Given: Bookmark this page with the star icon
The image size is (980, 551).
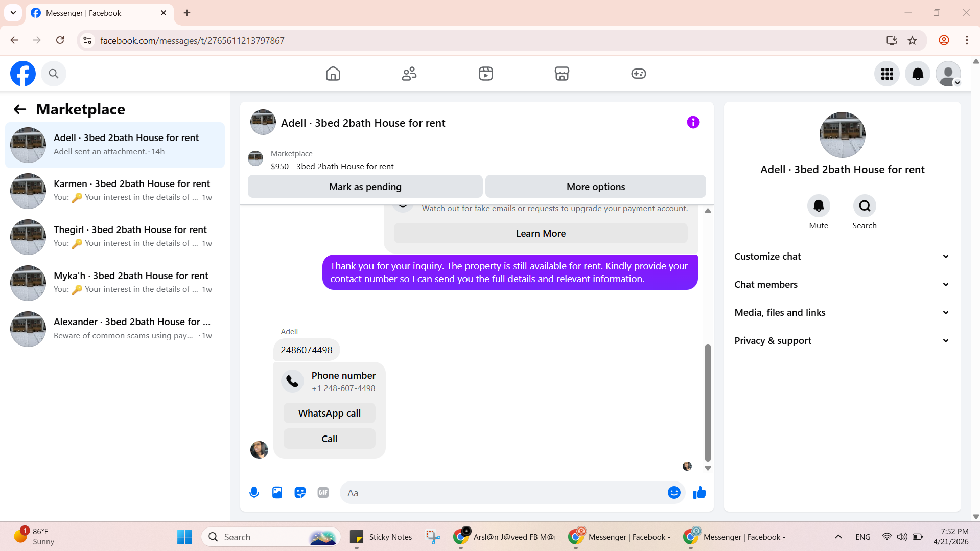Looking at the screenshot, I should [x=913, y=40].
